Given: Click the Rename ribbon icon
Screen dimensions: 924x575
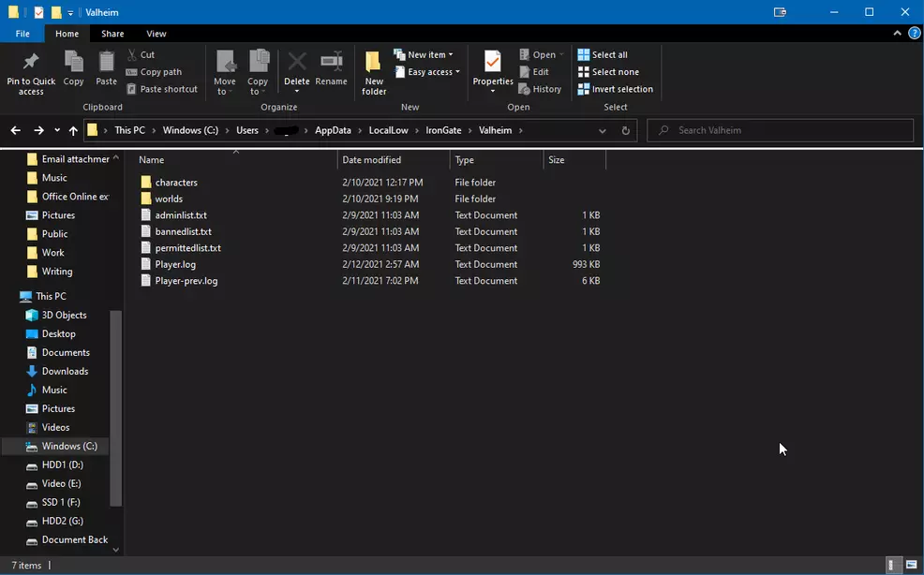Looking at the screenshot, I should tap(331, 61).
